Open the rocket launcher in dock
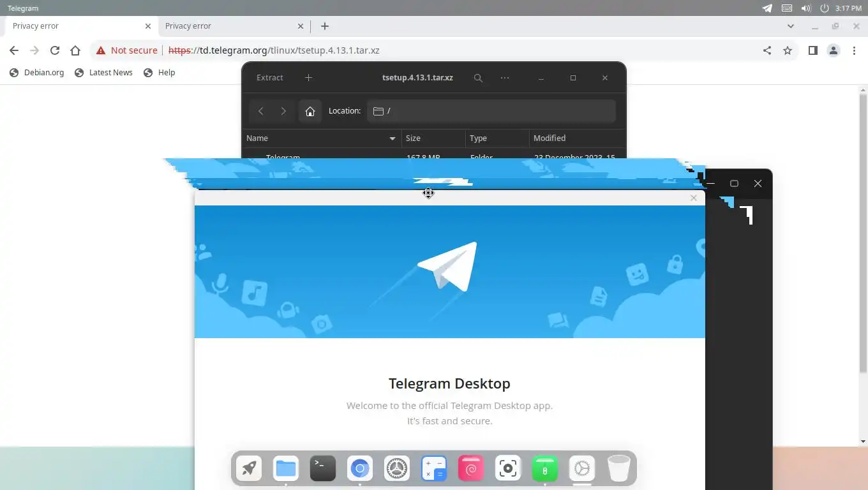 pos(249,469)
